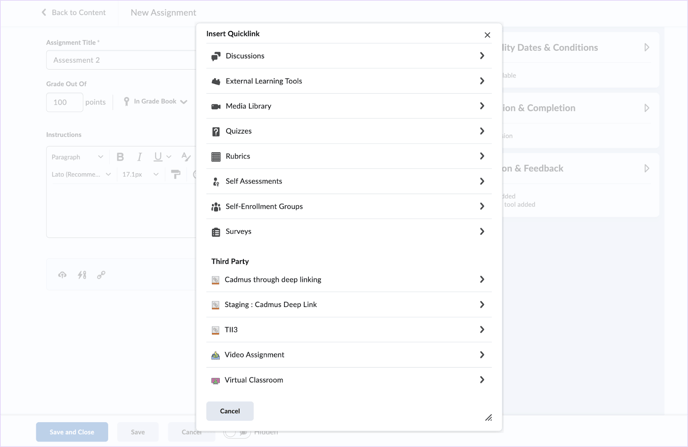Click the Media Library camera icon
Image resolution: width=688 pixels, height=447 pixels.
pos(216,106)
